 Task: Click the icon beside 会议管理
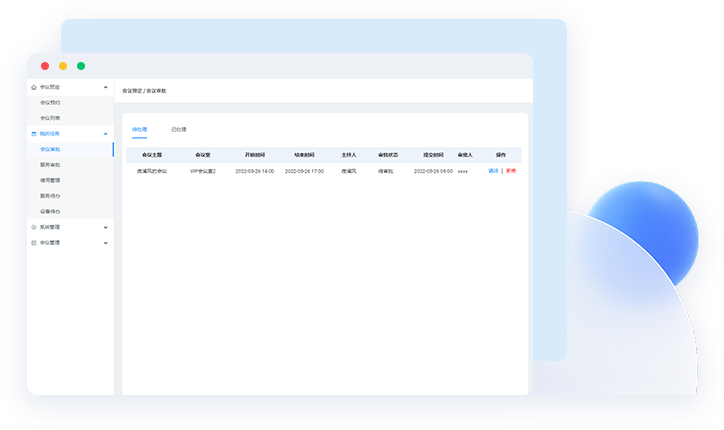34,243
